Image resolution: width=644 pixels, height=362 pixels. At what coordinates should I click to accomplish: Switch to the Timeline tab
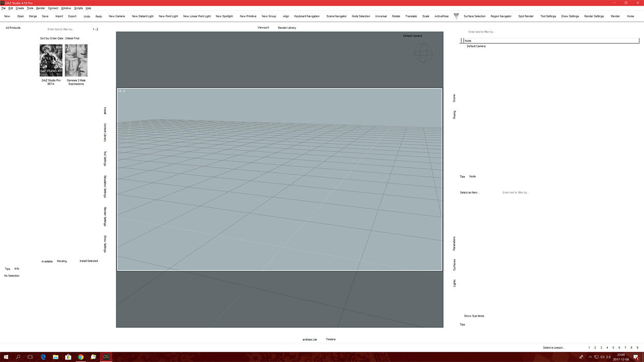[x=330, y=339]
